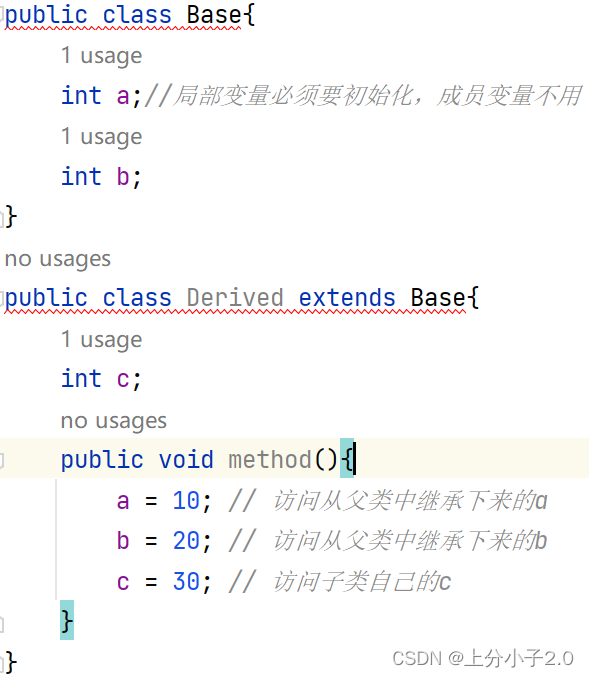Click the public keyword before 'void method'

click(102, 460)
